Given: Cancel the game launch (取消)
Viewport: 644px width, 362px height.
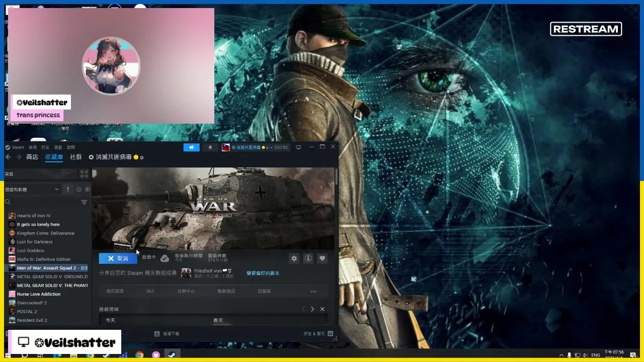Looking at the screenshot, I should 118,258.
